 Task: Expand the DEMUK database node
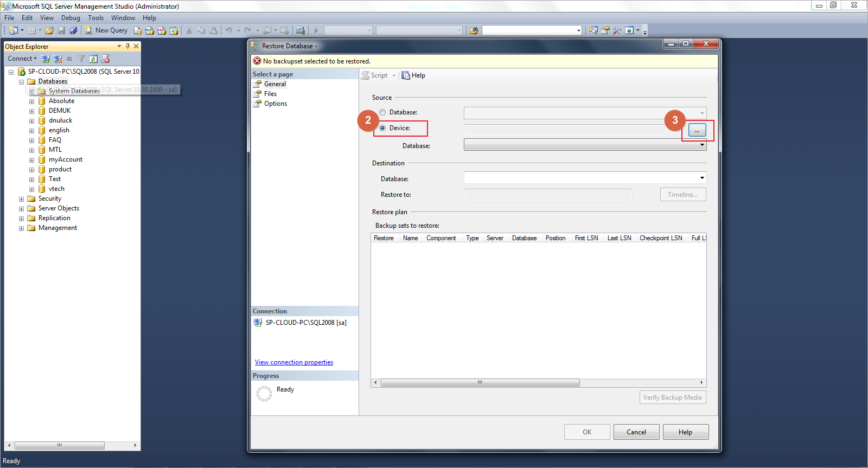[31, 111]
